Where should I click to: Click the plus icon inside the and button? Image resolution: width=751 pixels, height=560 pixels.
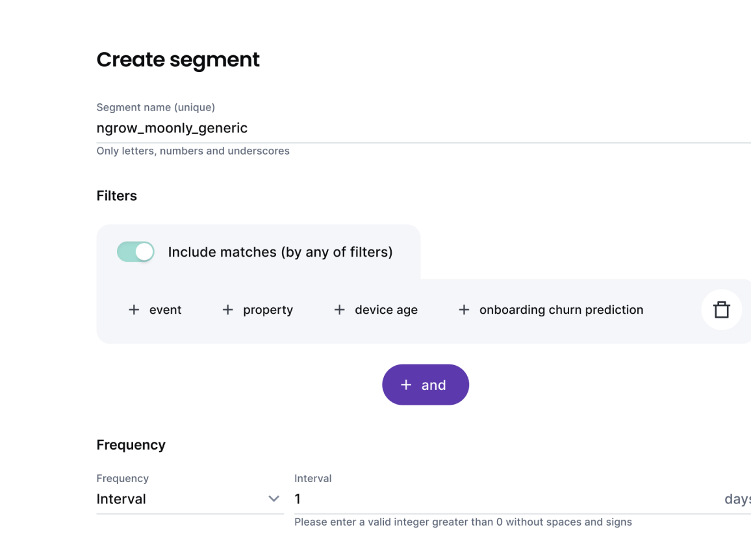(406, 385)
